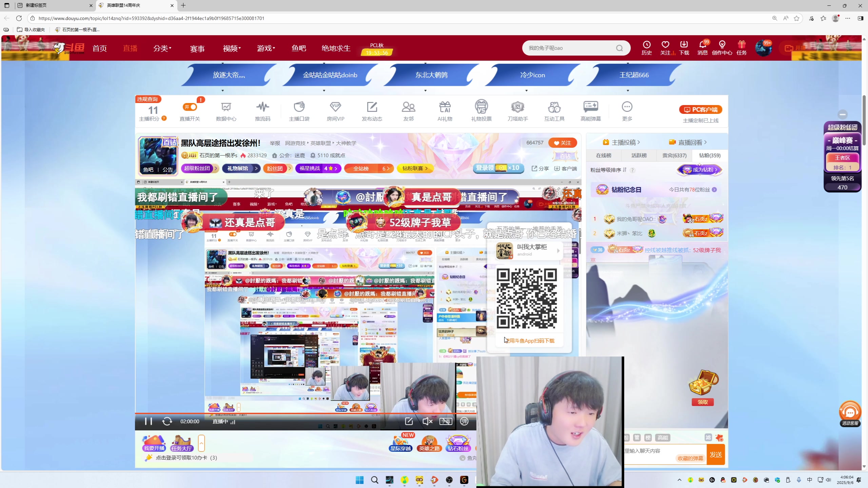Open 主播投稿 link
This screenshot has width=868, height=488.
point(621,142)
